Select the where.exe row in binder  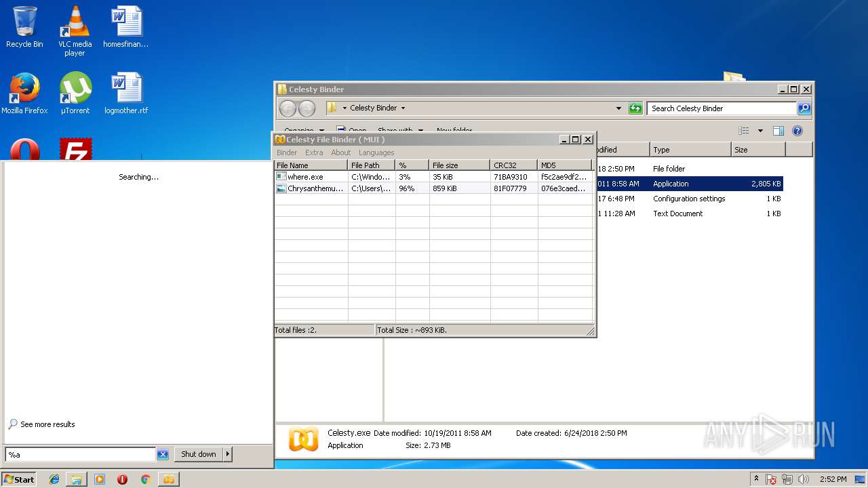pos(434,177)
